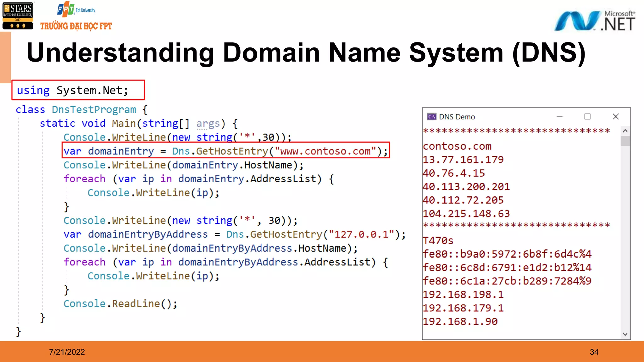Click 'Console.WriteLine(domainEntryByAddress.HostName);' line

pos(211,249)
